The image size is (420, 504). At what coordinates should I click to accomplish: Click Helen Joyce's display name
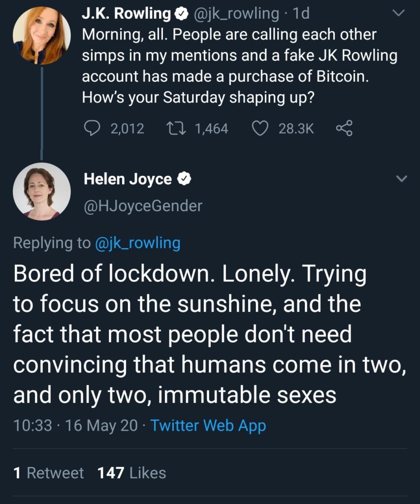[128, 179]
